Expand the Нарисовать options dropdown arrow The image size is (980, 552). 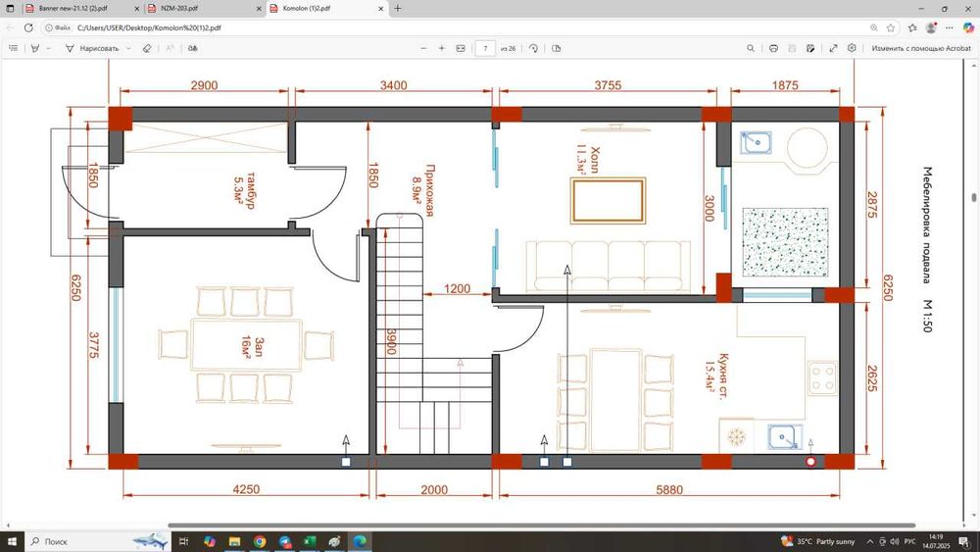pos(127,48)
